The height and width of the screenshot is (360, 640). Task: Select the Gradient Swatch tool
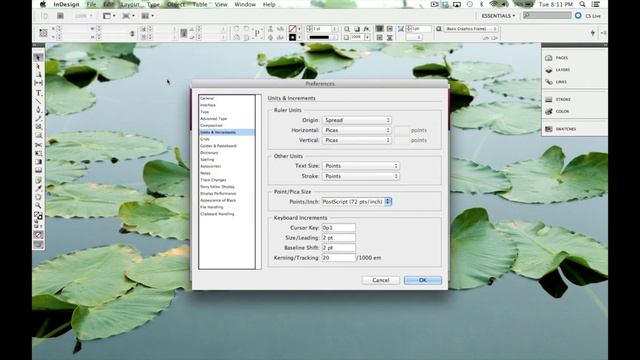pyautogui.click(x=38, y=162)
